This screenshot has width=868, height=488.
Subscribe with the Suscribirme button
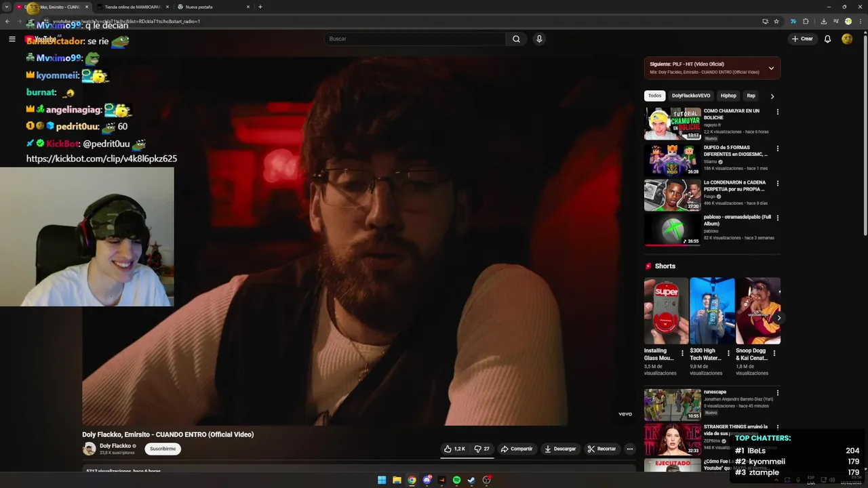point(163,449)
